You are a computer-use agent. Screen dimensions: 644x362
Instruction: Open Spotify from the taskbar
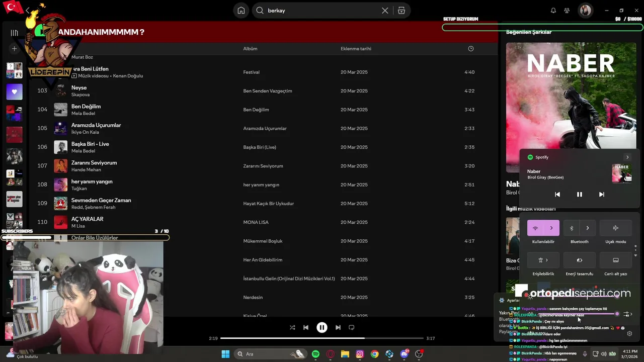pyautogui.click(x=315, y=354)
